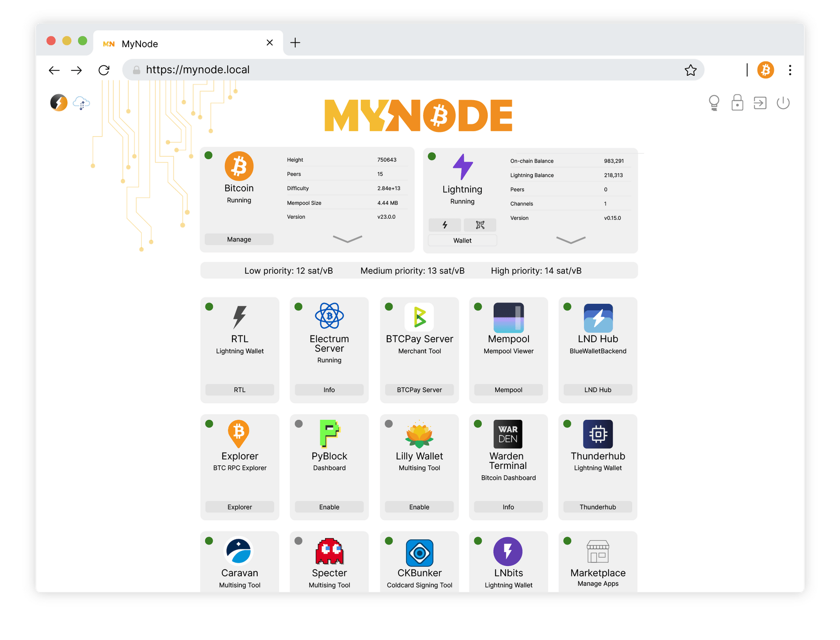Screen dimensions: 840x640
Task: Click the BTCPay Server green logo icon
Action: [x=420, y=317]
